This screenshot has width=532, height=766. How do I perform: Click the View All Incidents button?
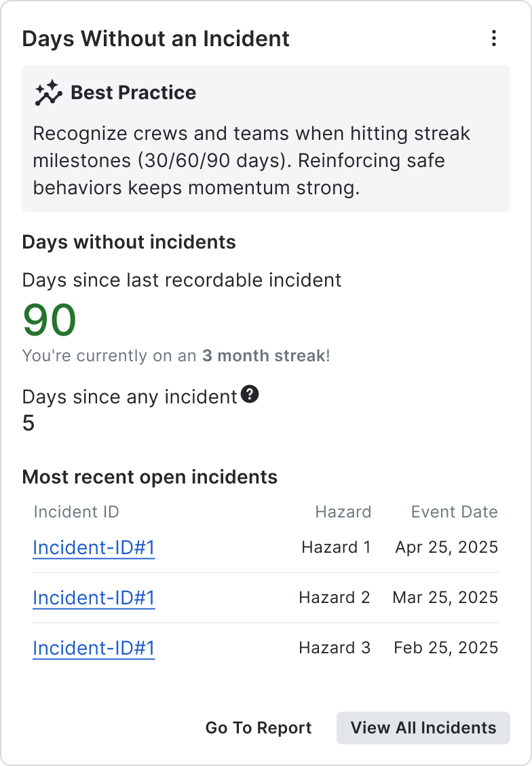pos(423,727)
